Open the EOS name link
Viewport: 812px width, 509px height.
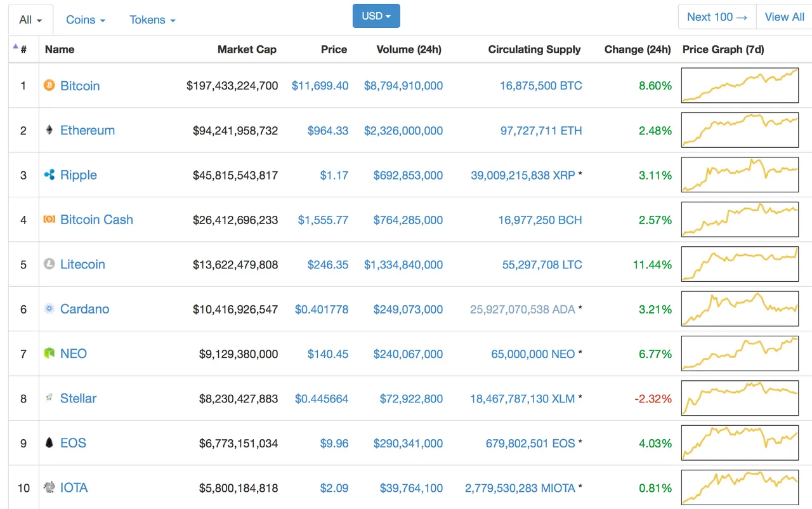[x=73, y=443]
